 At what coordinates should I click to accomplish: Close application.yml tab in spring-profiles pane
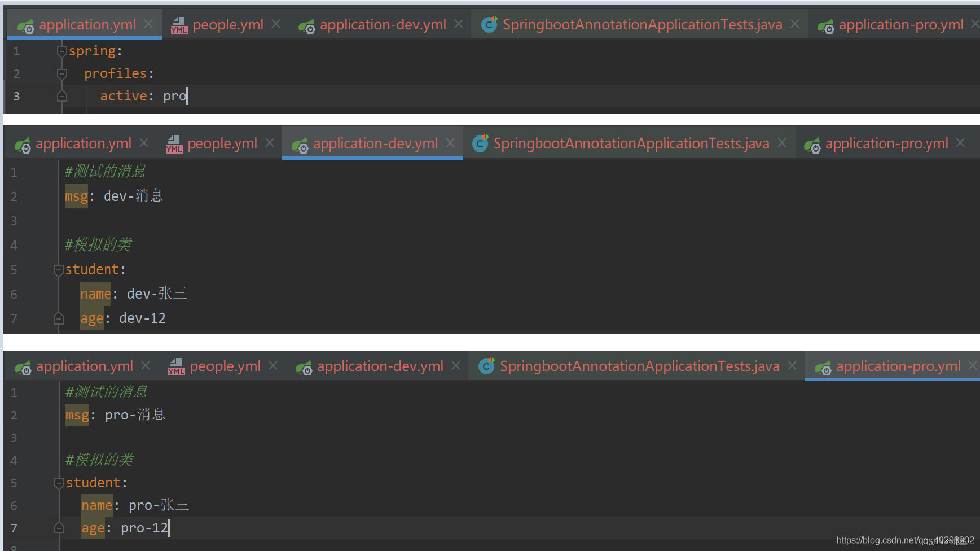[148, 24]
